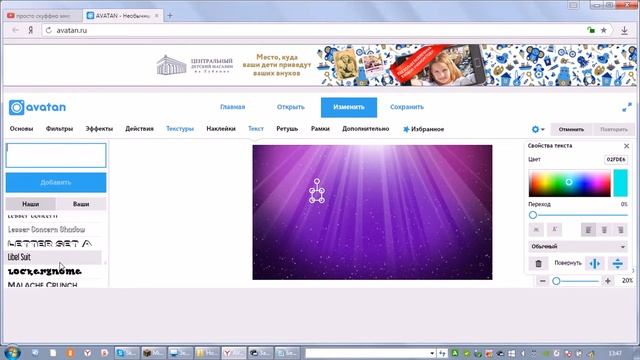Open the Наклейки menu
The width and height of the screenshot is (640, 360).
point(221,129)
